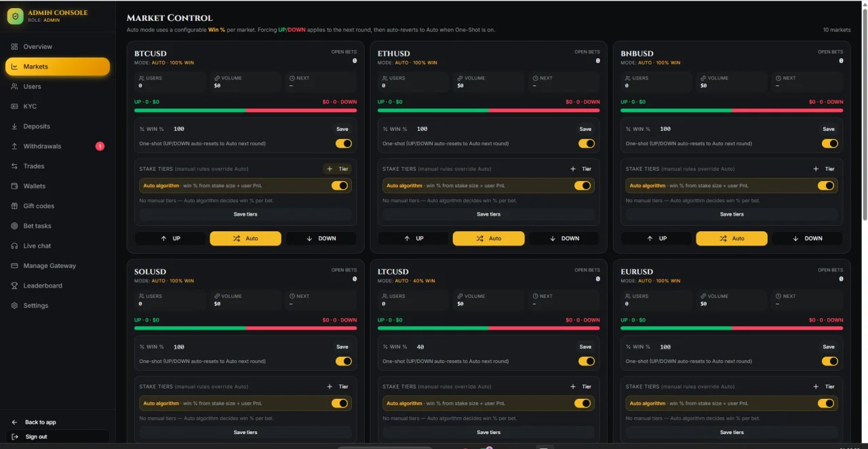Open the Overview page icon

(14, 47)
